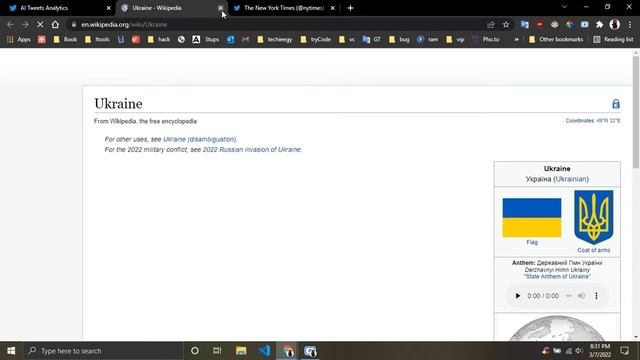Open the Pho.to bookmark
640x360 pixels.
(x=486, y=40)
